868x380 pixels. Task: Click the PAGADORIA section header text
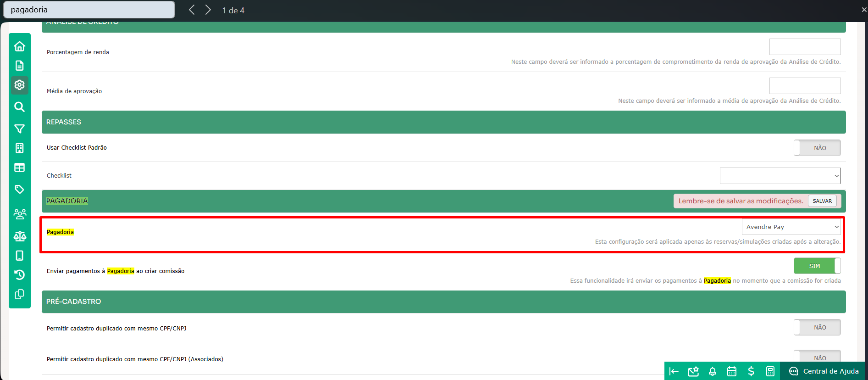tap(67, 201)
